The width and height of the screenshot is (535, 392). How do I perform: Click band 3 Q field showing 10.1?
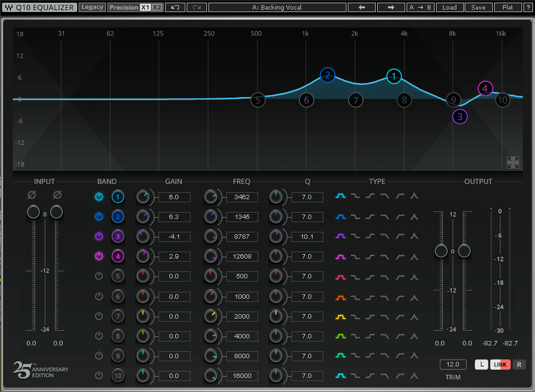(x=307, y=237)
